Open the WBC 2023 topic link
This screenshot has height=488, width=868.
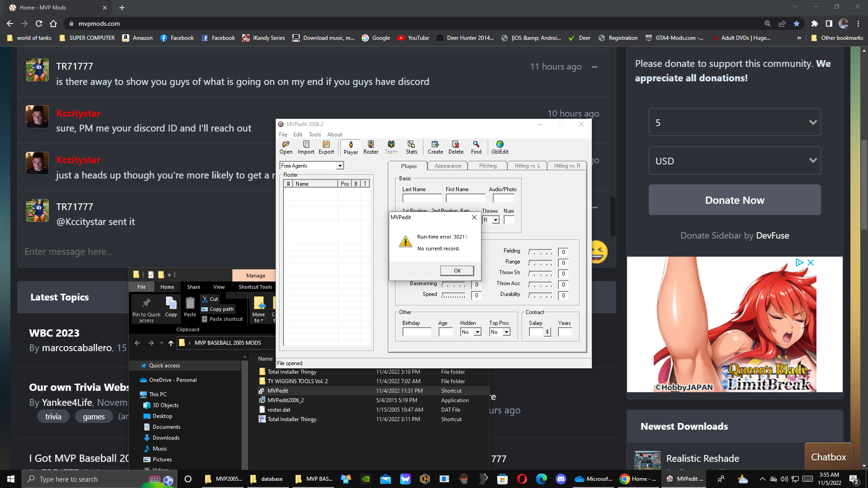[x=54, y=333]
